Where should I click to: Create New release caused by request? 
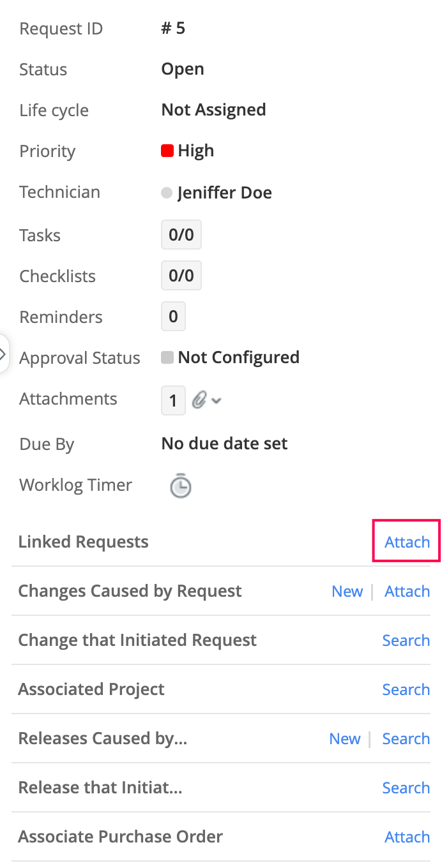[x=345, y=738]
